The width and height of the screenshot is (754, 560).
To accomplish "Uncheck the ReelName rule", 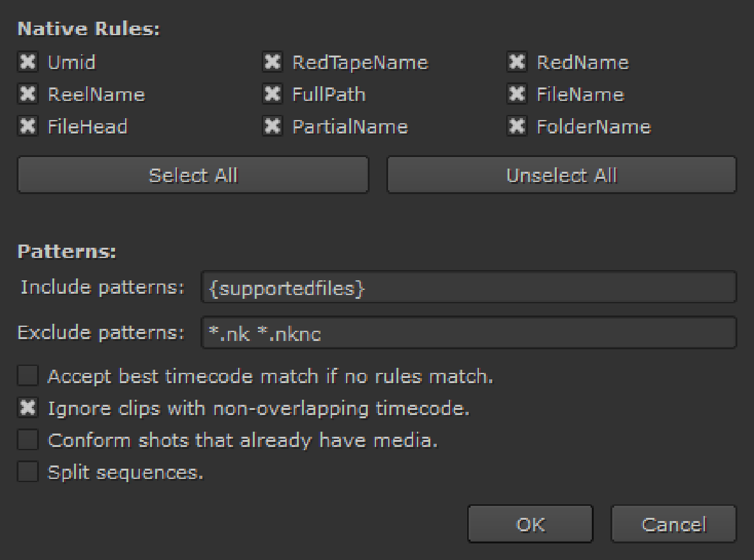I will 27,95.
